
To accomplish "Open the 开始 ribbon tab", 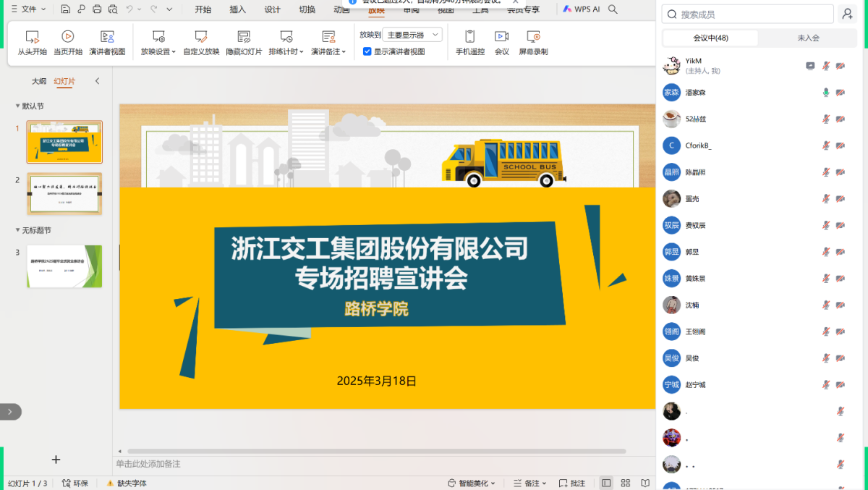I will 203,9.
